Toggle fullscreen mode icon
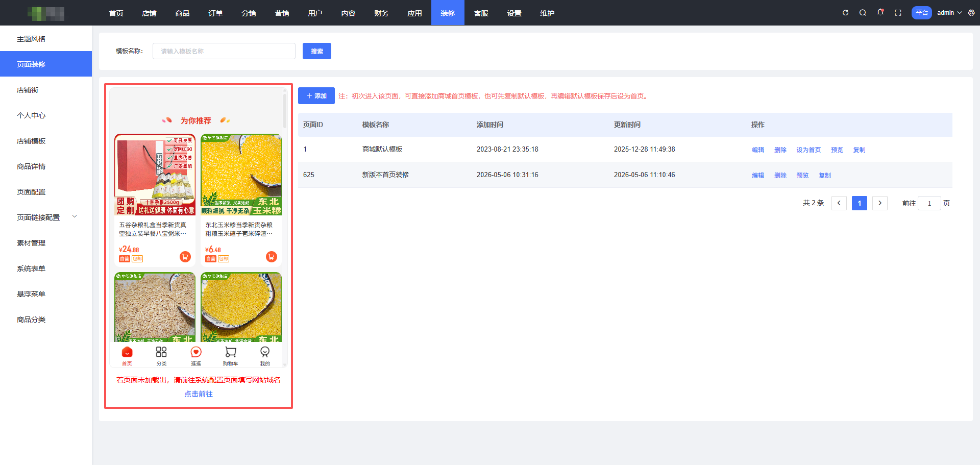 (898, 13)
